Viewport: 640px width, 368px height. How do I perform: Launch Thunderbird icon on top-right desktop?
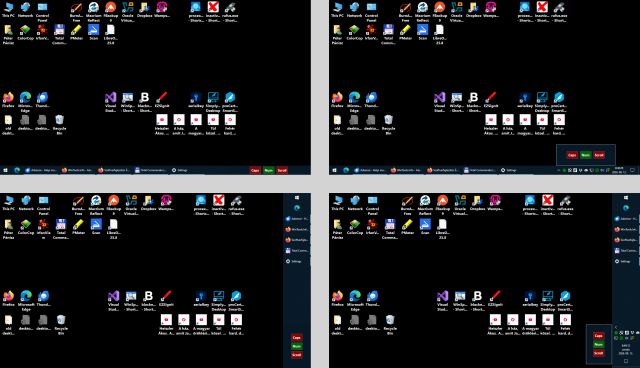point(371,100)
